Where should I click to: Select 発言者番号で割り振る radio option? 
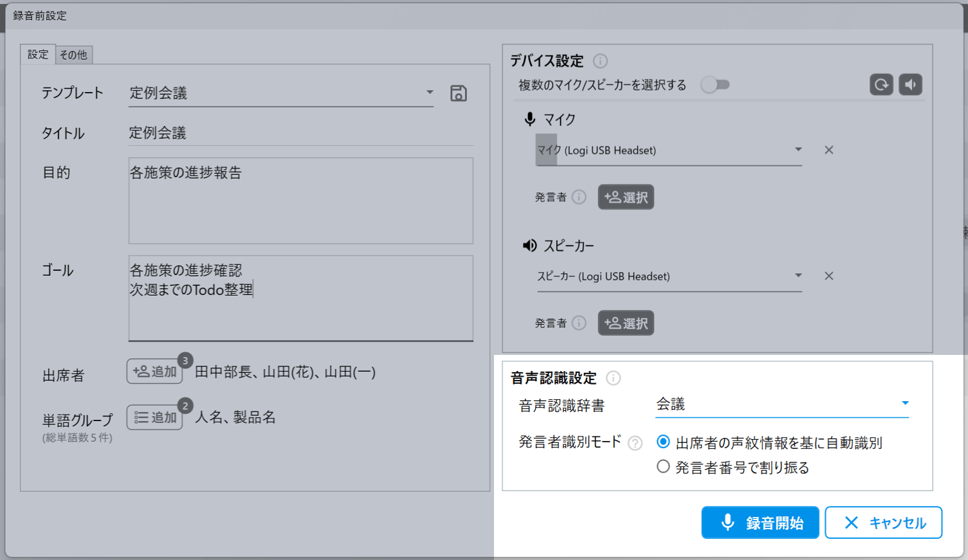[663, 467]
